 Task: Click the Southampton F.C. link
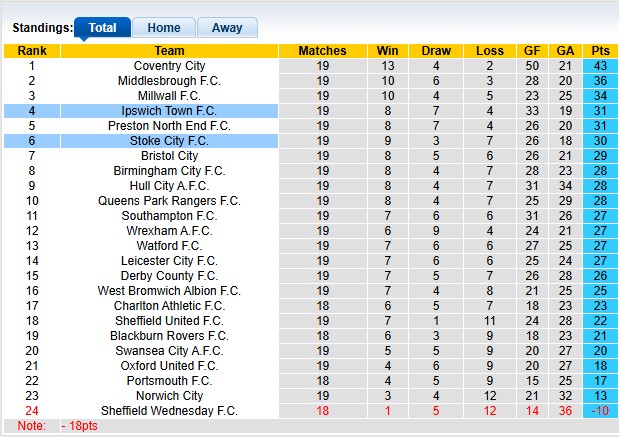tap(169, 216)
